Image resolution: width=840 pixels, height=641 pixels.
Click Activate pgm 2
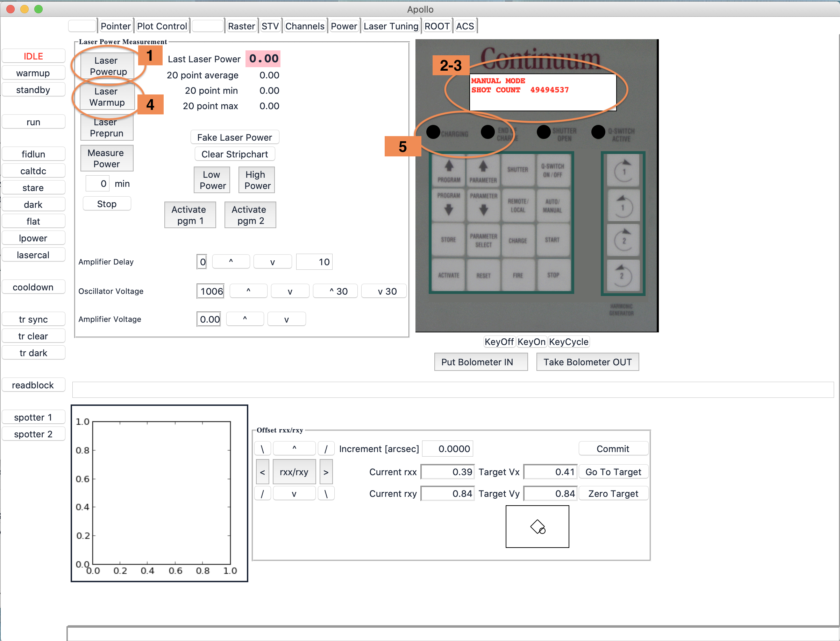point(250,215)
